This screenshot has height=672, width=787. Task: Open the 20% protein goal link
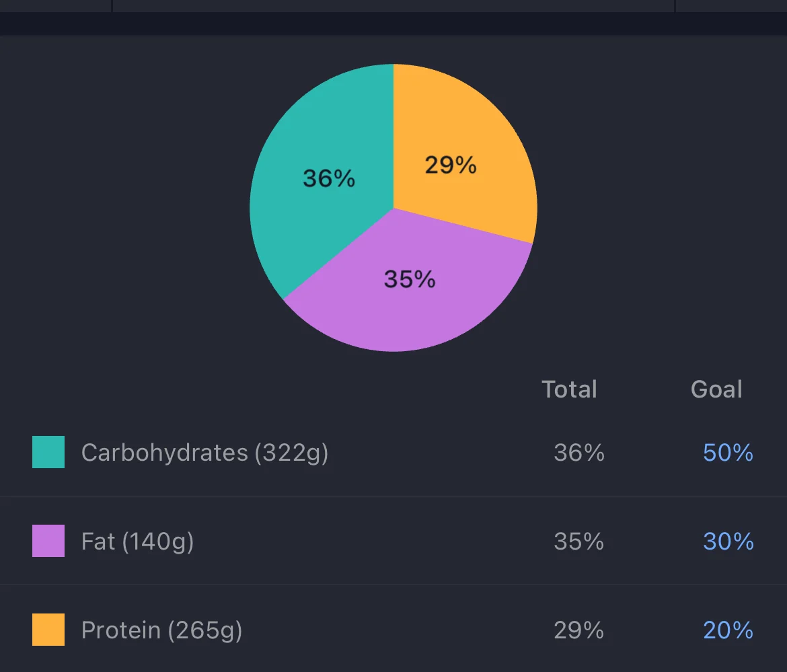tap(728, 630)
